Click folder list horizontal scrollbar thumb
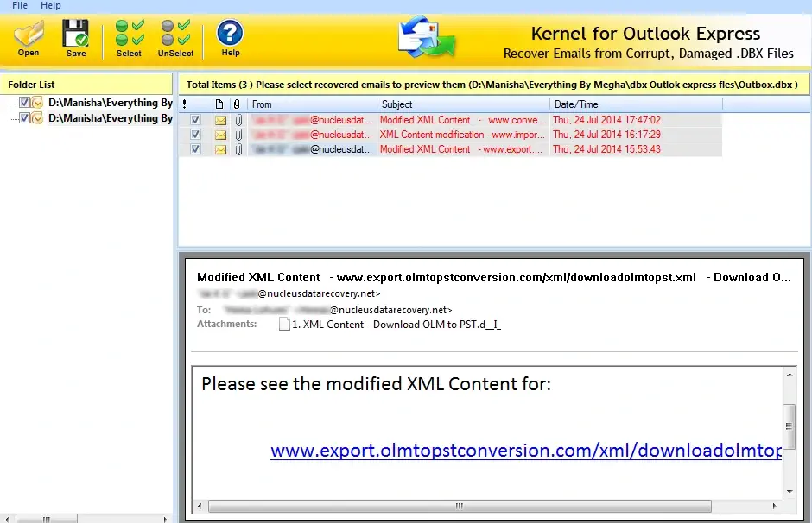 [47, 519]
